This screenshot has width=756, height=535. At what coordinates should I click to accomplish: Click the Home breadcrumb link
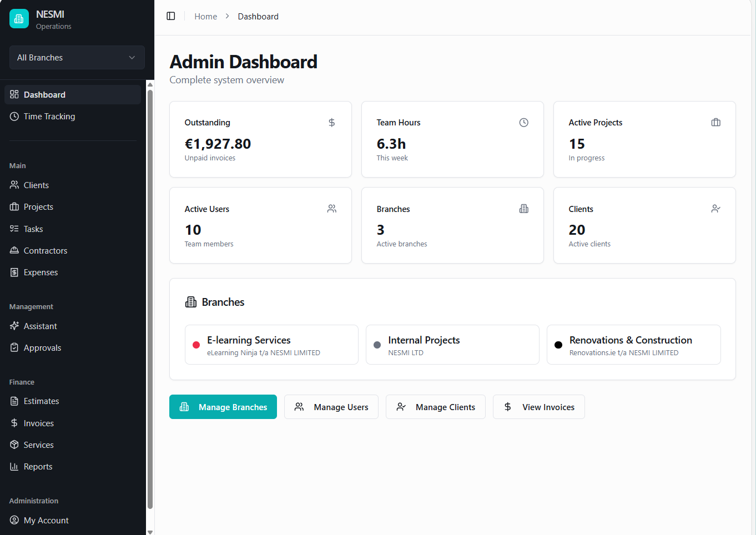pos(206,17)
